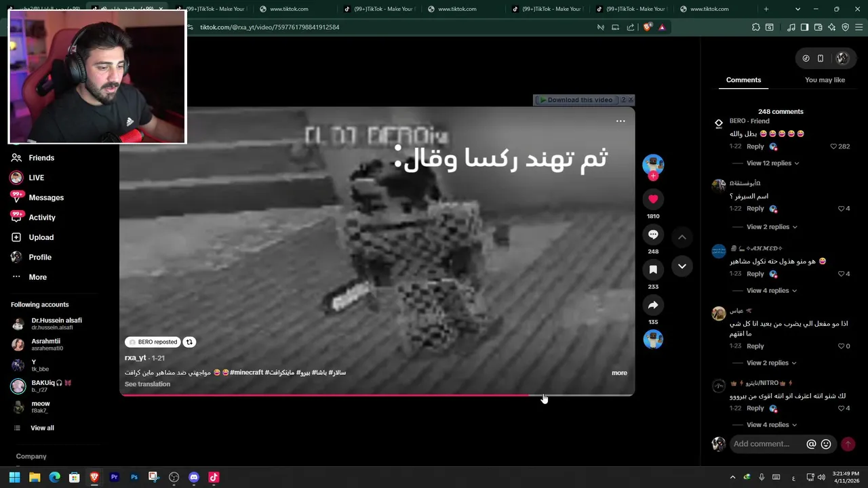The image size is (868, 488).
Task: Switch to the You may like tab
Action: [825, 80]
